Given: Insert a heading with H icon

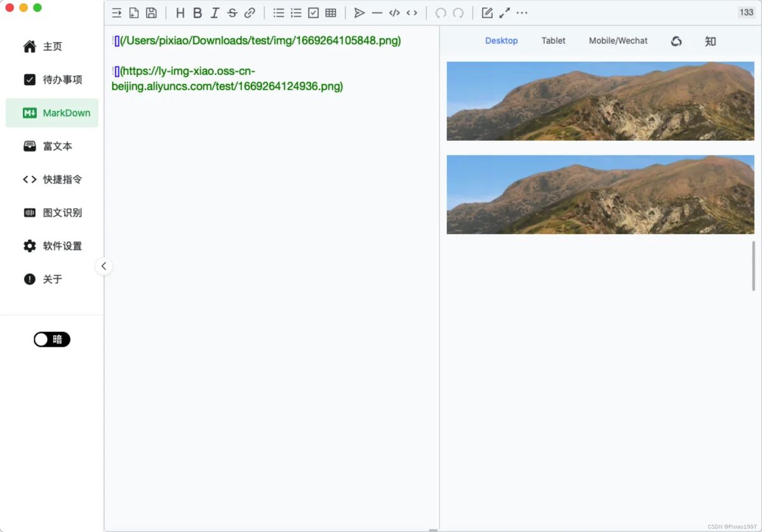Looking at the screenshot, I should [x=180, y=13].
